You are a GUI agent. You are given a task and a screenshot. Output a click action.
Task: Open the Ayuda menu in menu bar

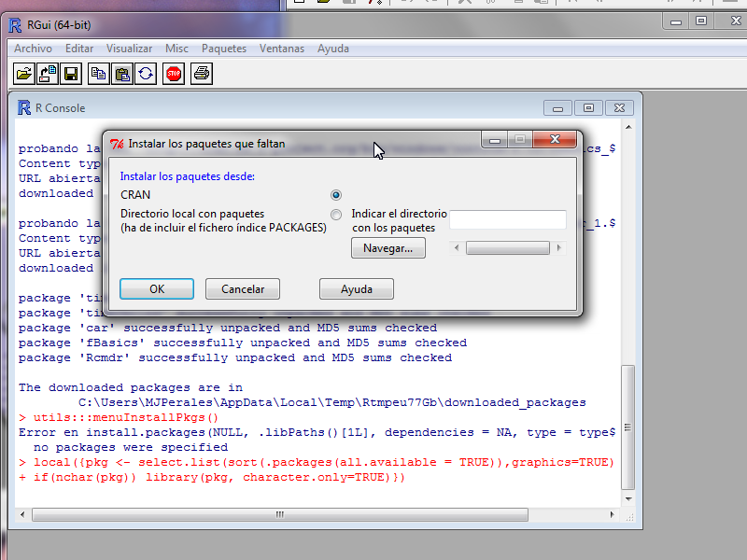point(333,49)
